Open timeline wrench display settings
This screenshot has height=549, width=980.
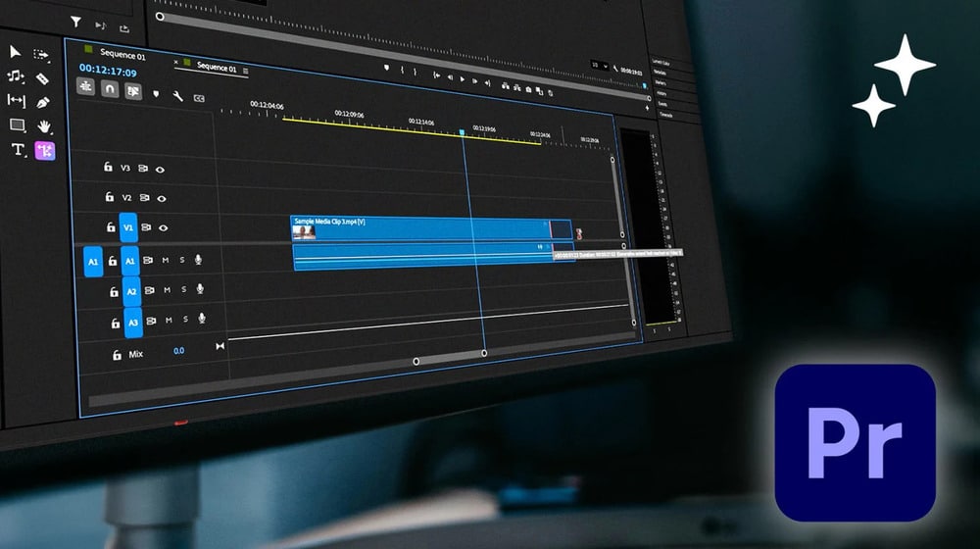point(177,96)
